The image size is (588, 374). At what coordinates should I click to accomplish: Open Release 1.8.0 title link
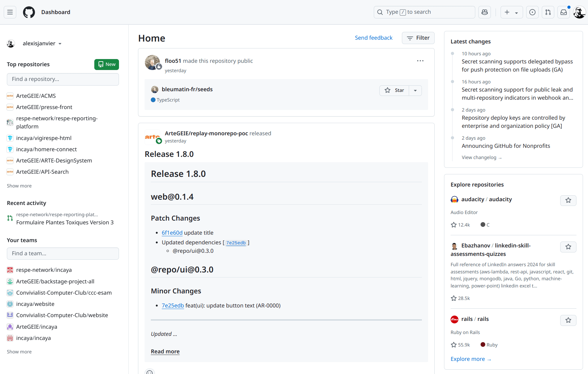tap(169, 154)
